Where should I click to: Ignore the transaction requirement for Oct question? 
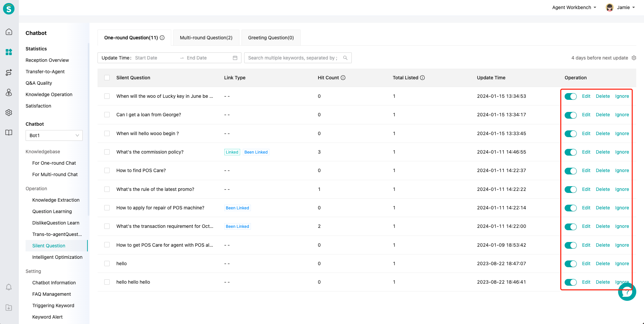622,226
